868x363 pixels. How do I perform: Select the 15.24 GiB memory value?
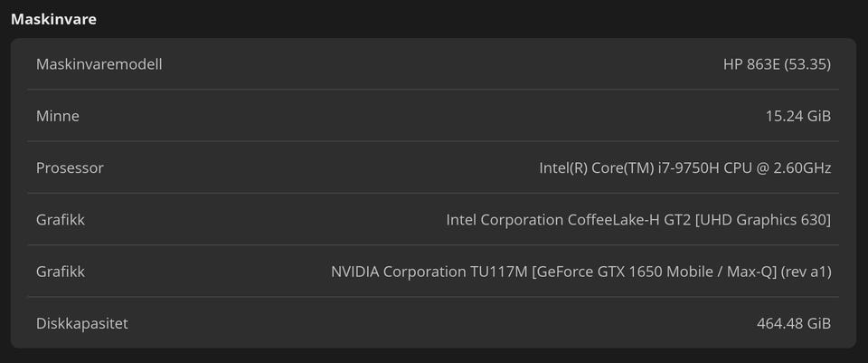[797, 116]
